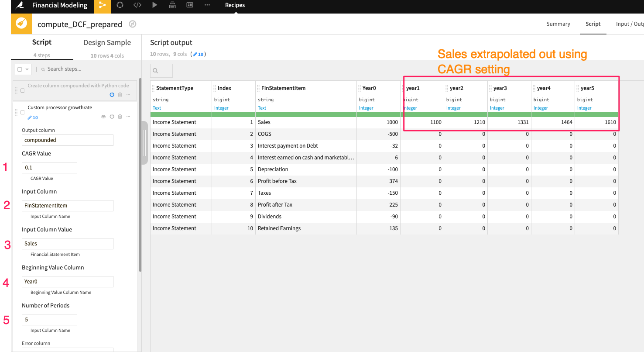Grab drag handle of growthrate step

pos(16,112)
